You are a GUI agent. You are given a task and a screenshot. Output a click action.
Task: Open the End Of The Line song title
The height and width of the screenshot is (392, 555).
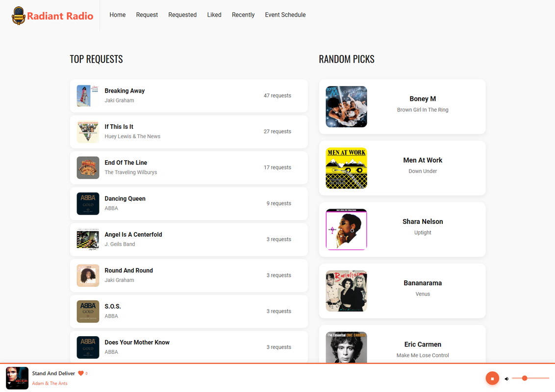tap(126, 163)
